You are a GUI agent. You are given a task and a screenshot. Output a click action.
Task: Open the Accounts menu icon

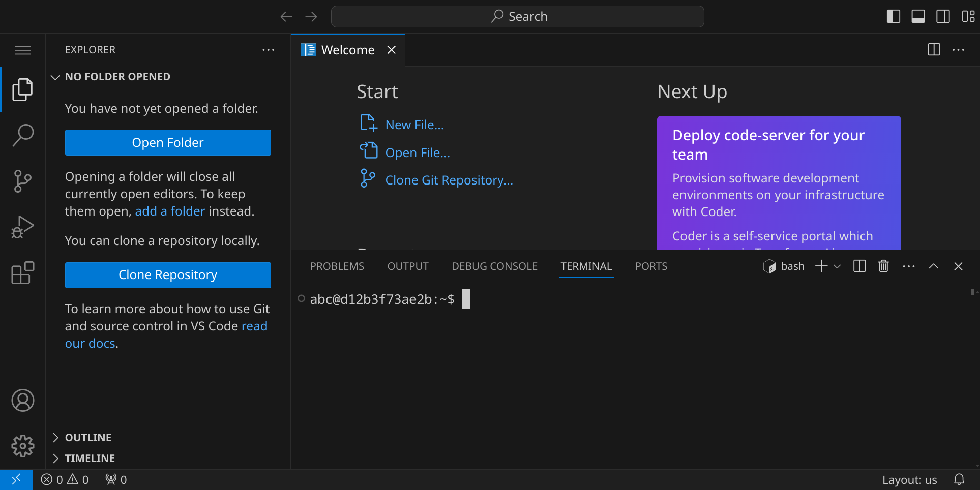23,401
